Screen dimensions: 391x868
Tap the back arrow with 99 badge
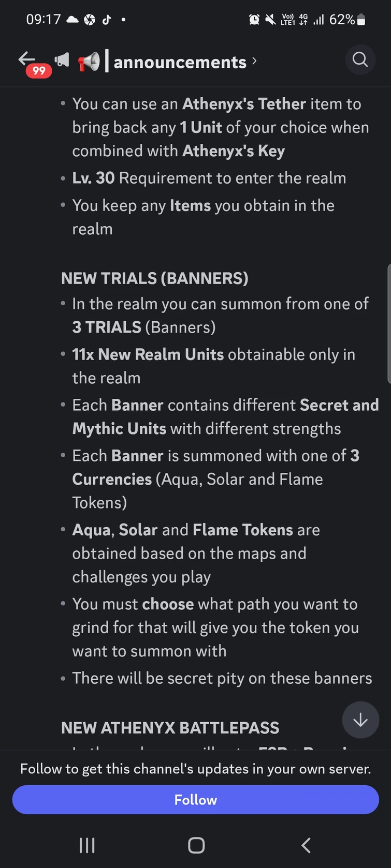click(28, 61)
